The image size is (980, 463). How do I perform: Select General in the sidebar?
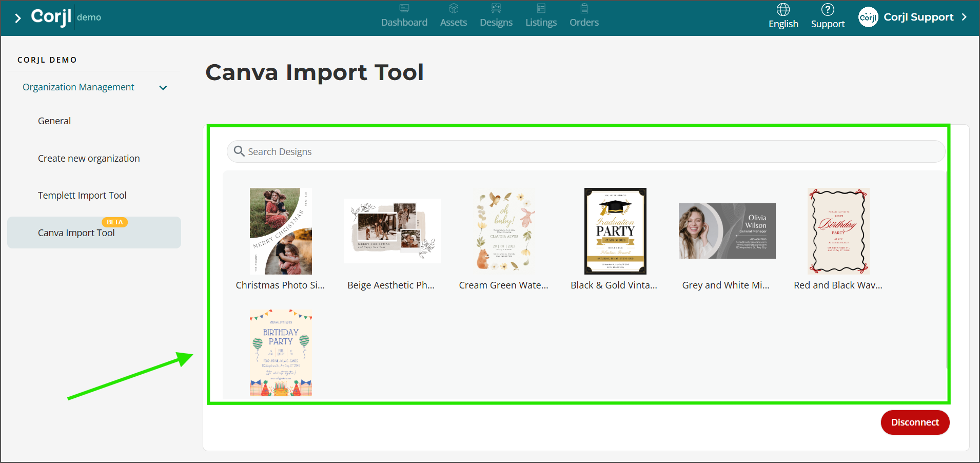coord(54,121)
